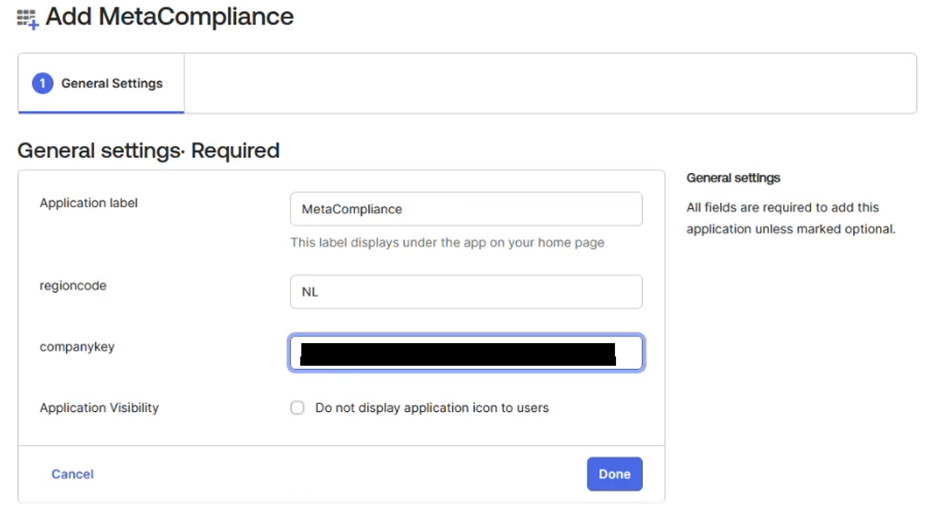Click the companykey label text
940x510 pixels.
[77, 347]
